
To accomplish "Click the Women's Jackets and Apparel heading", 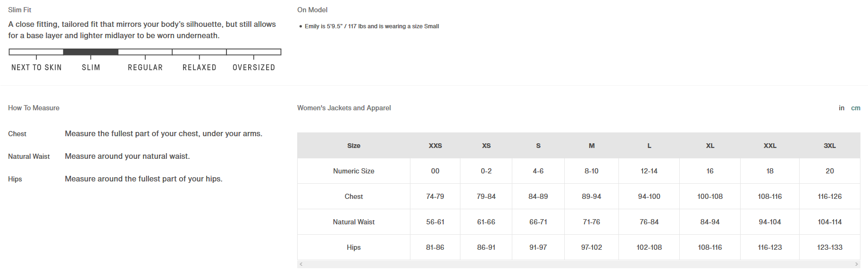I will tap(344, 108).
